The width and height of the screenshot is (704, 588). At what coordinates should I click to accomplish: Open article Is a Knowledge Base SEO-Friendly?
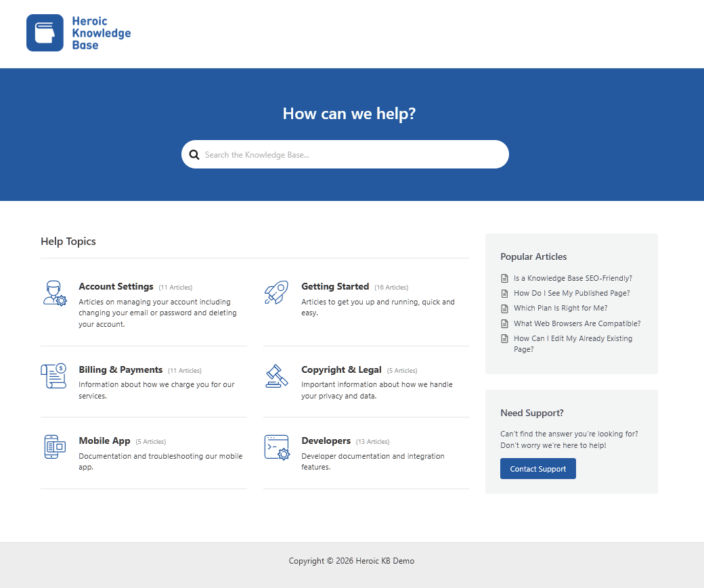pyautogui.click(x=573, y=278)
